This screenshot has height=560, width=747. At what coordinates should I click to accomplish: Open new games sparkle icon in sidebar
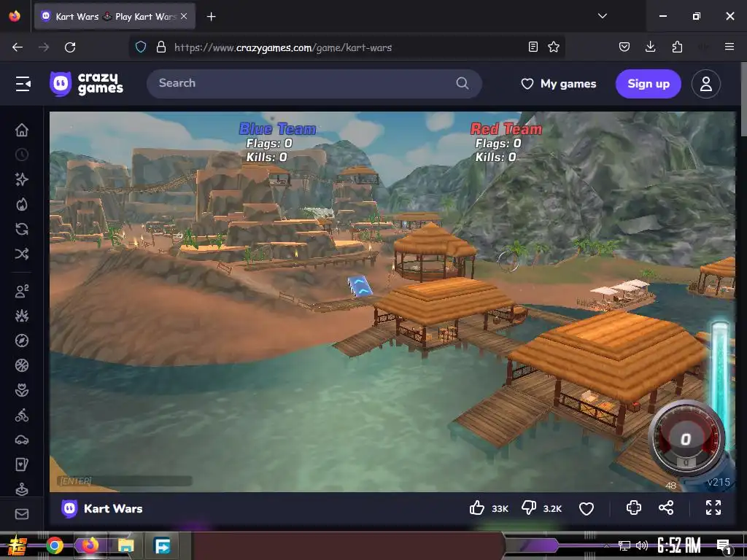(x=22, y=179)
